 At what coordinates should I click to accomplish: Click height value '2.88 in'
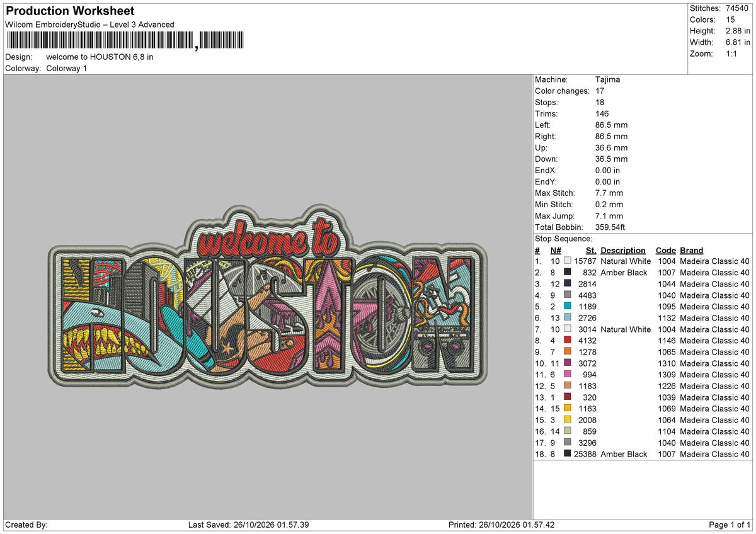(x=738, y=31)
